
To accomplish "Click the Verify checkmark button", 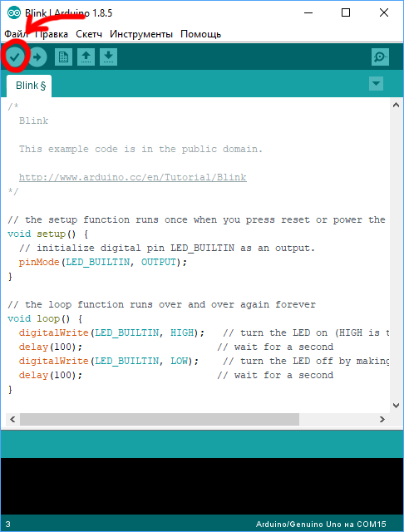I will [15, 57].
